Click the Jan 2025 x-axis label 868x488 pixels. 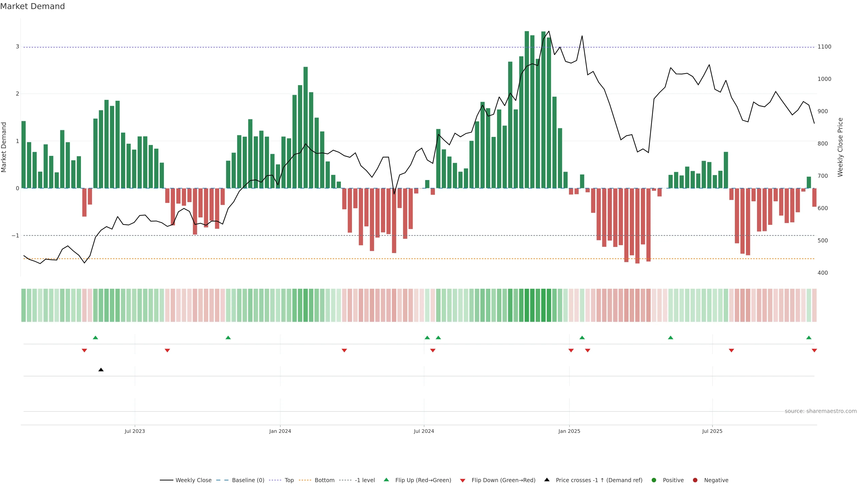pyautogui.click(x=569, y=431)
